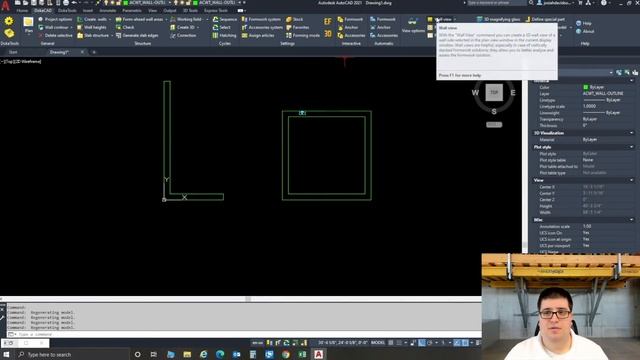This screenshot has height=360, width=640.
Task: Click Windows Start button
Action: click(6, 354)
